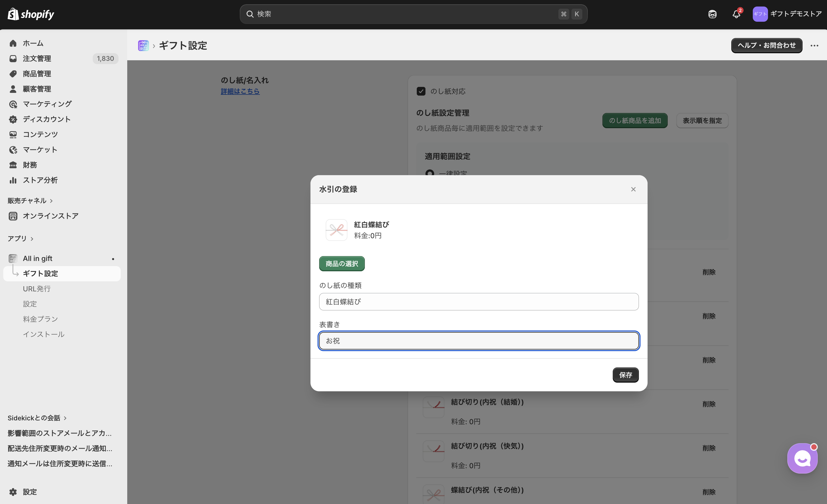Toggle the のし紙対応 checkbox
Screen dimensions: 827x504
pos(421,91)
